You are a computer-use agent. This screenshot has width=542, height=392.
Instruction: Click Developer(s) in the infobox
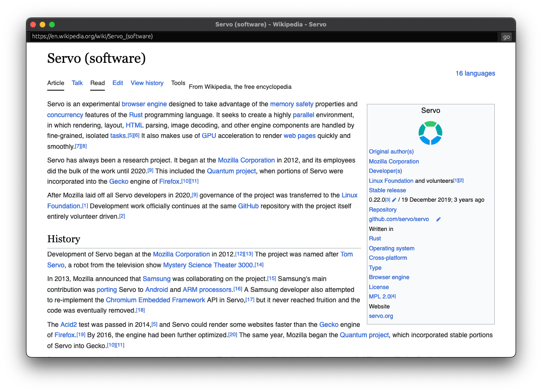(385, 171)
